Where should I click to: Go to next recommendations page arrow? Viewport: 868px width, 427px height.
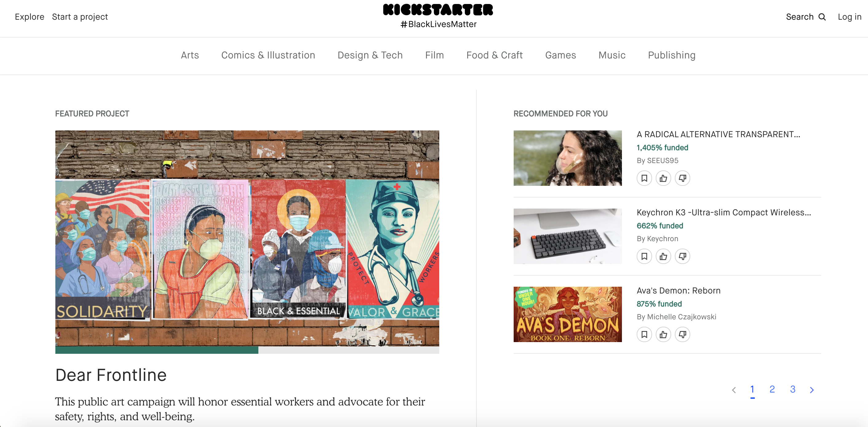(812, 390)
